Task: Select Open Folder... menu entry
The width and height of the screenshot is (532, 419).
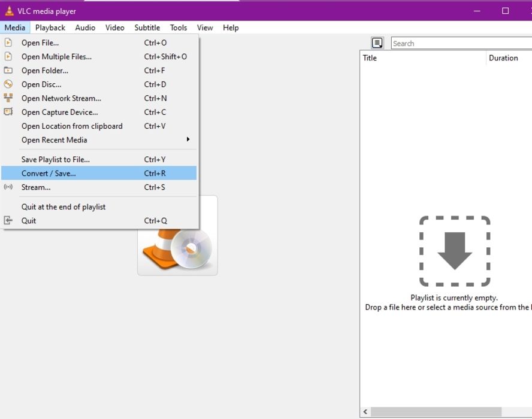Action: [x=99, y=71]
